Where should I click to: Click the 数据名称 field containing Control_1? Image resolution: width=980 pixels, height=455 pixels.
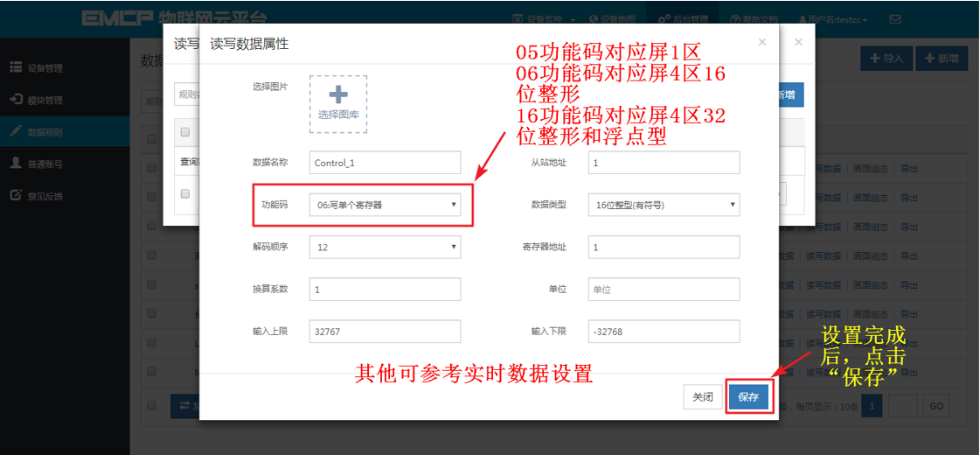click(x=385, y=163)
